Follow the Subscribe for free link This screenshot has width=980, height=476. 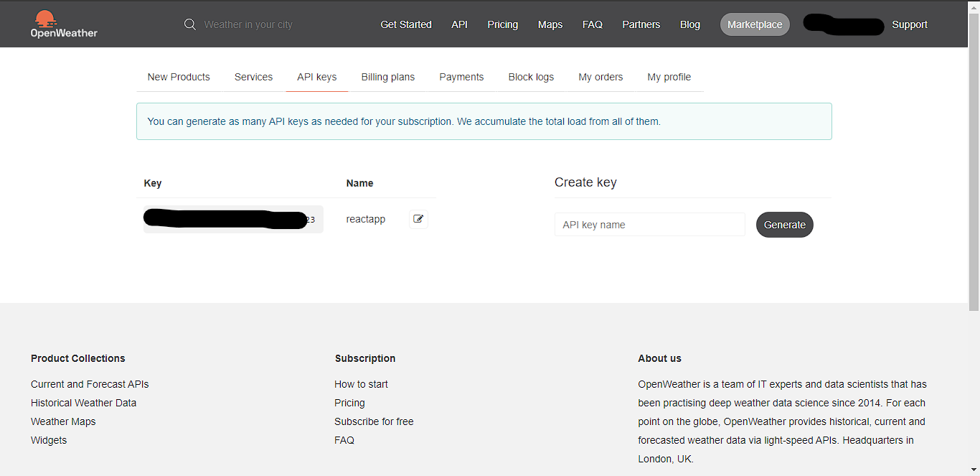[374, 421]
